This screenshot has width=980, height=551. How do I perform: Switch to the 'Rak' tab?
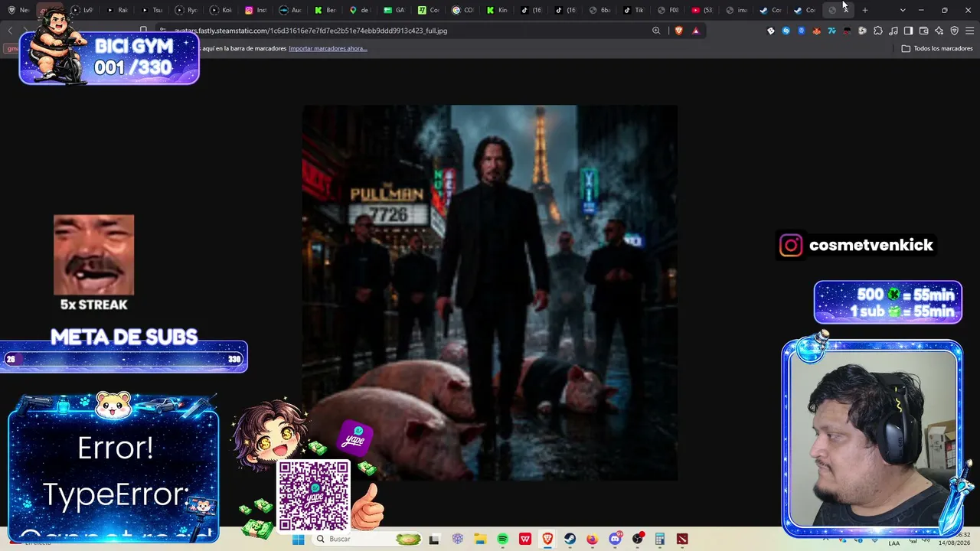point(116,10)
